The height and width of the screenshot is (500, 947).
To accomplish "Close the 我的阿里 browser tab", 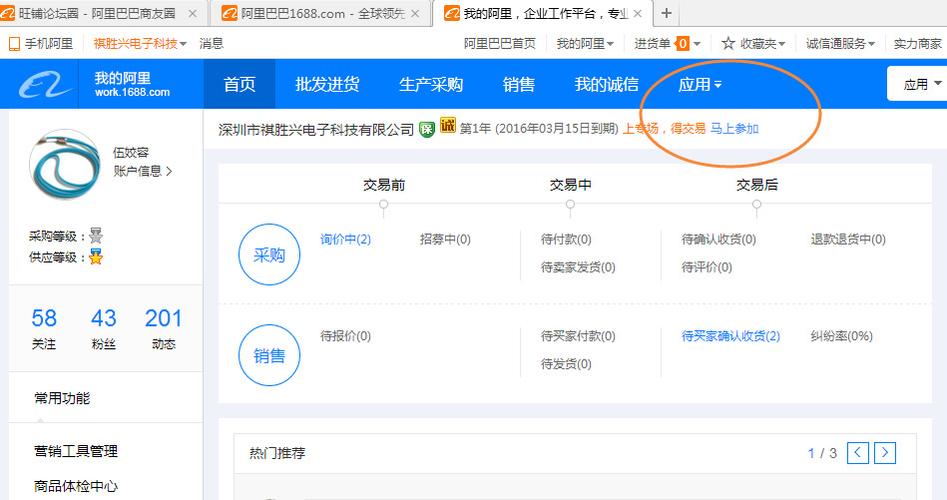I will tap(637, 13).
